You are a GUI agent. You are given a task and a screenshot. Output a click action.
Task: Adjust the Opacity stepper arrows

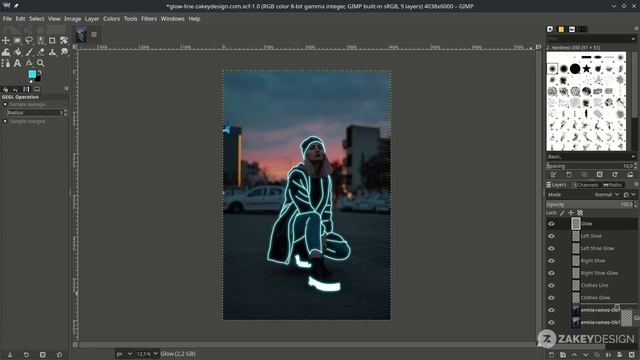tap(635, 204)
